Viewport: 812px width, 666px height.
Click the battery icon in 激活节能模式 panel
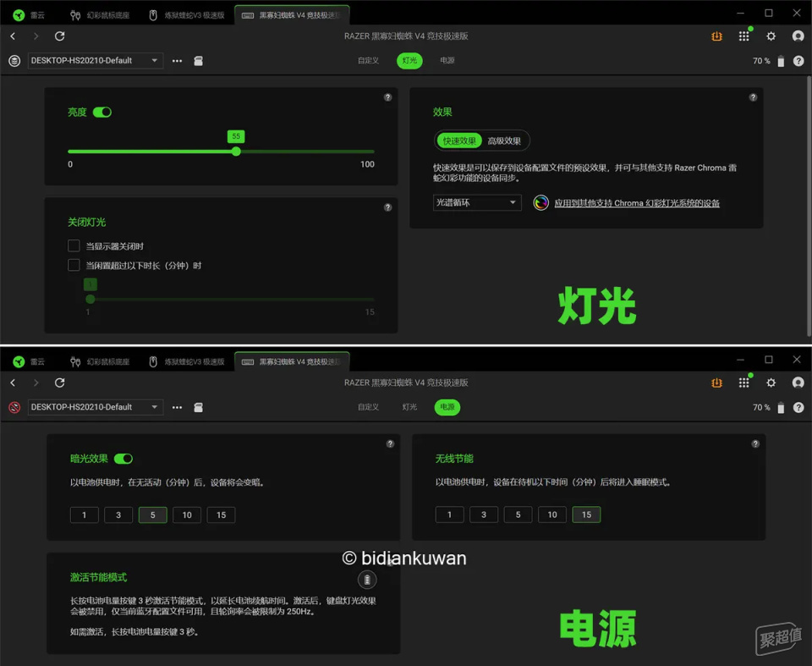[367, 580]
